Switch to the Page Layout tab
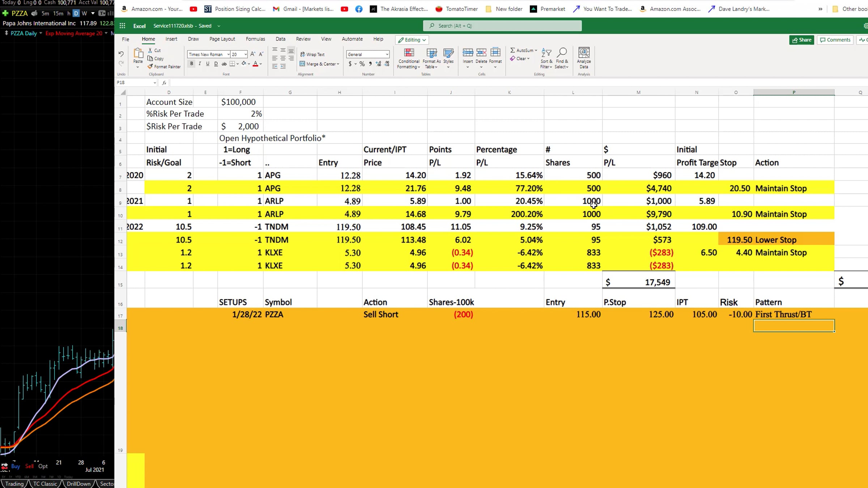The width and height of the screenshot is (868, 488). [222, 39]
